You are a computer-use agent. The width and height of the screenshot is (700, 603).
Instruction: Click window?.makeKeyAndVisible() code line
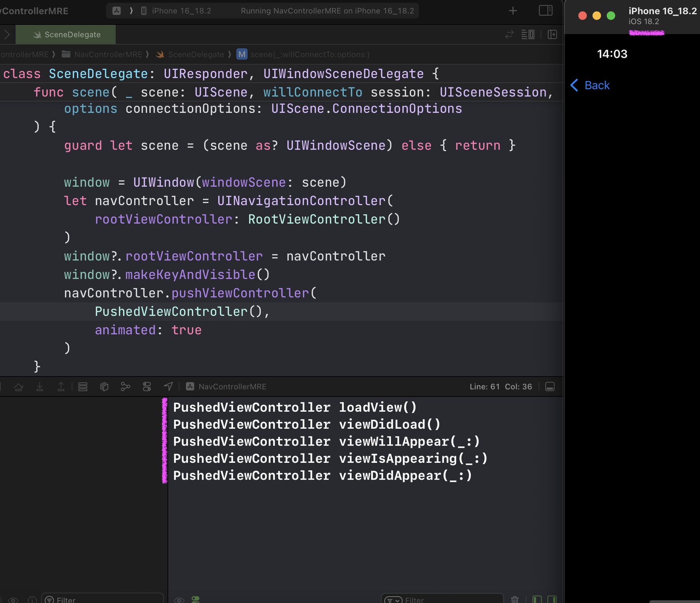click(x=167, y=274)
